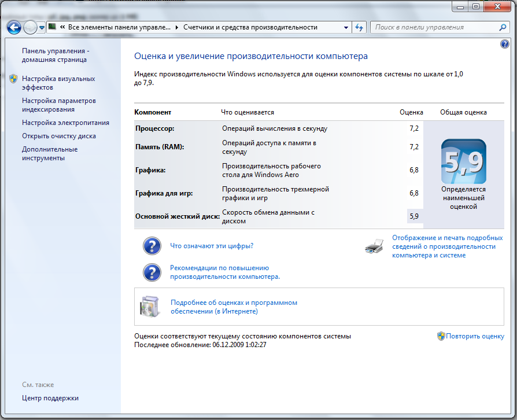Click the printer icon
Viewport: 517px width, 420px height.
[x=374, y=246]
